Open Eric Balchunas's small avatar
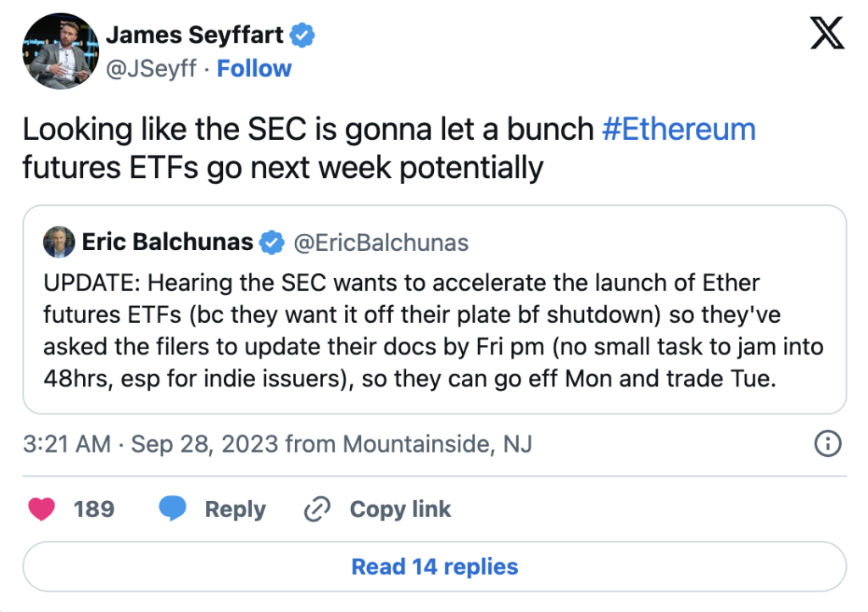The height and width of the screenshot is (612, 868). [x=58, y=243]
